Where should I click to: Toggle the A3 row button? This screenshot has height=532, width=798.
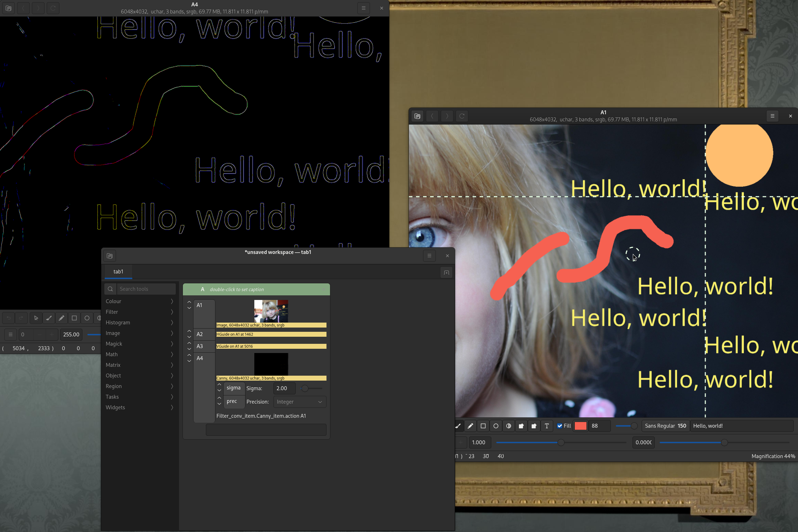point(204,346)
